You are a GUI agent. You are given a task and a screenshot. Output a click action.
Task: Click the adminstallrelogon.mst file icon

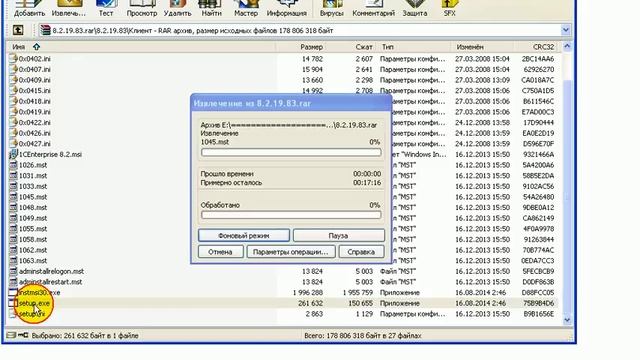[x=13, y=271]
